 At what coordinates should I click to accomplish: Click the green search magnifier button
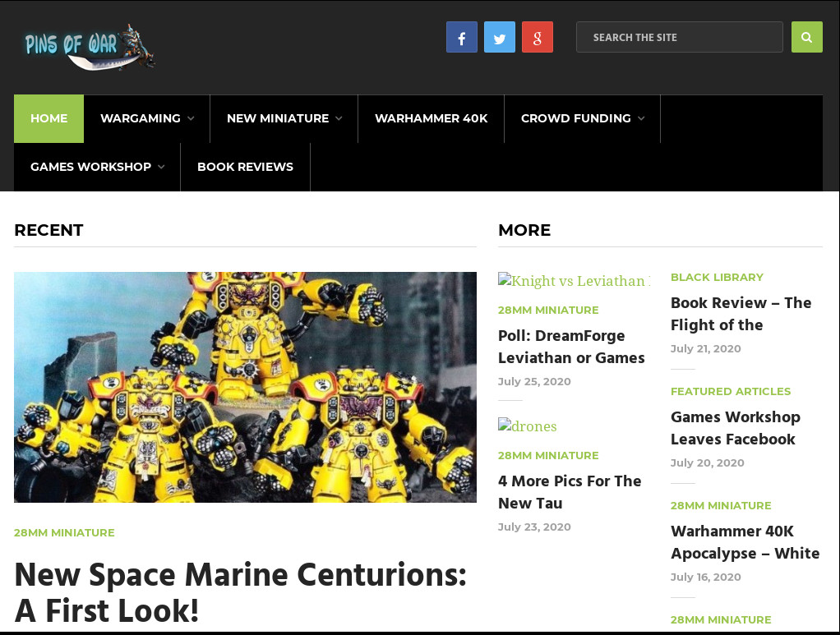point(806,36)
